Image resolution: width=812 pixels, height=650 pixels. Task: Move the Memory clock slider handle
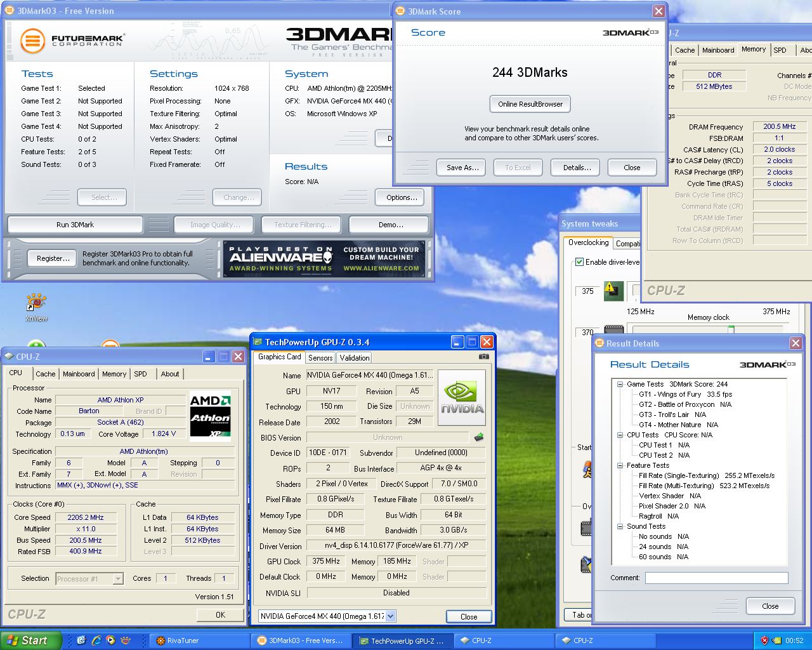coord(731,329)
